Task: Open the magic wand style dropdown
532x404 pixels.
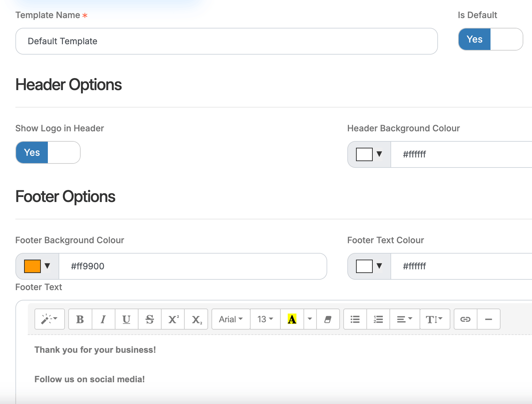Action: point(50,319)
